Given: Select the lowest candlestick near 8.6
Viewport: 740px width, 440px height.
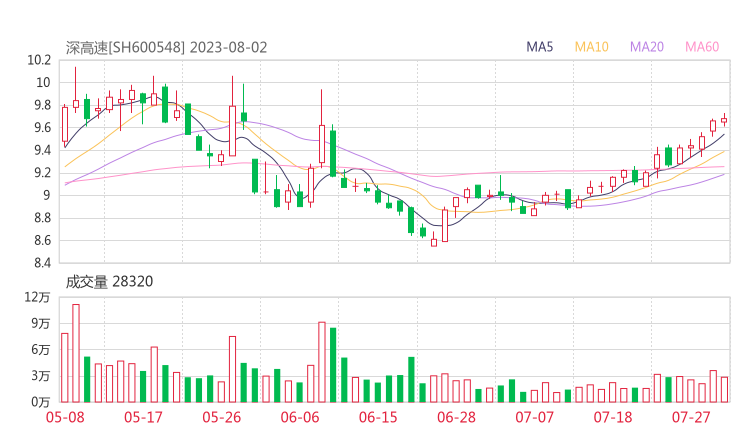Looking at the screenshot, I should pyautogui.click(x=434, y=240).
